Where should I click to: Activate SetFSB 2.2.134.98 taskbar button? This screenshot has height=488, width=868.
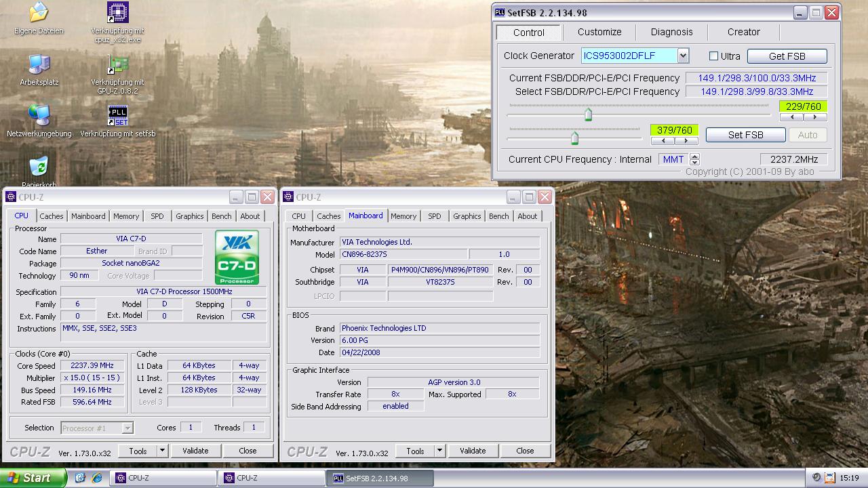tap(380, 478)
